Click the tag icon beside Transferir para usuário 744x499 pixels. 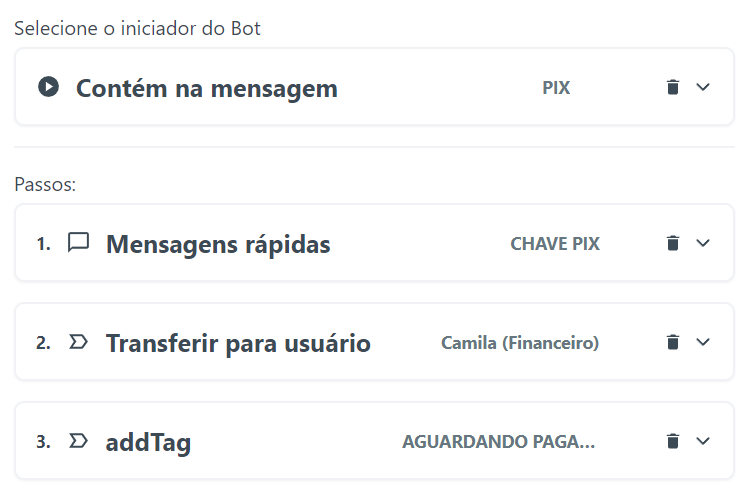(78, 343)
